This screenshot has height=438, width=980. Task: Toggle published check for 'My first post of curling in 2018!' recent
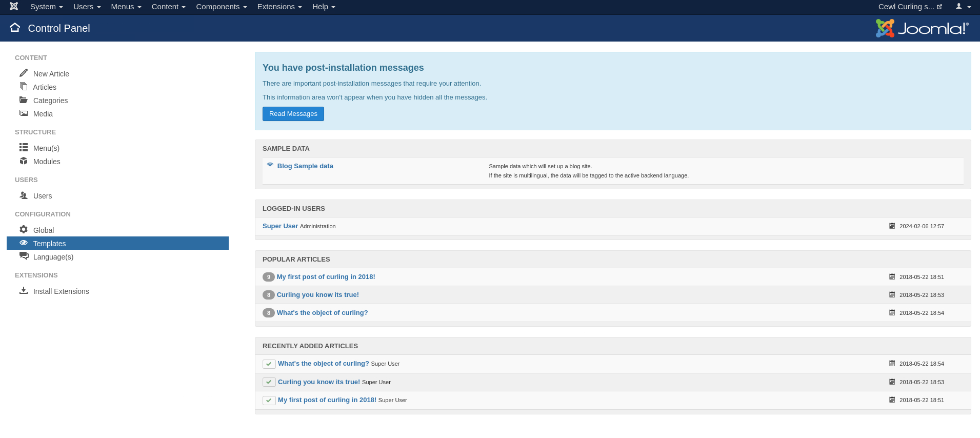pyautogui.click(x=269, y=400)
